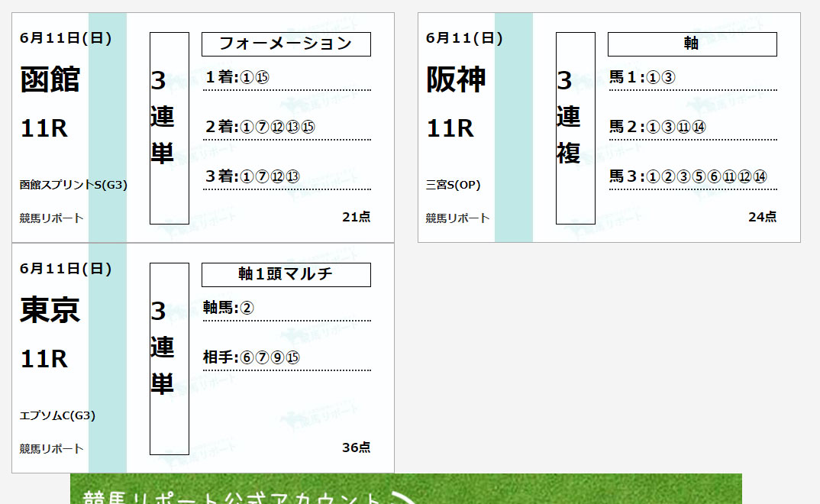
Task: Click the arrow icon on the green banner
Action: click(x=404, y=499)
